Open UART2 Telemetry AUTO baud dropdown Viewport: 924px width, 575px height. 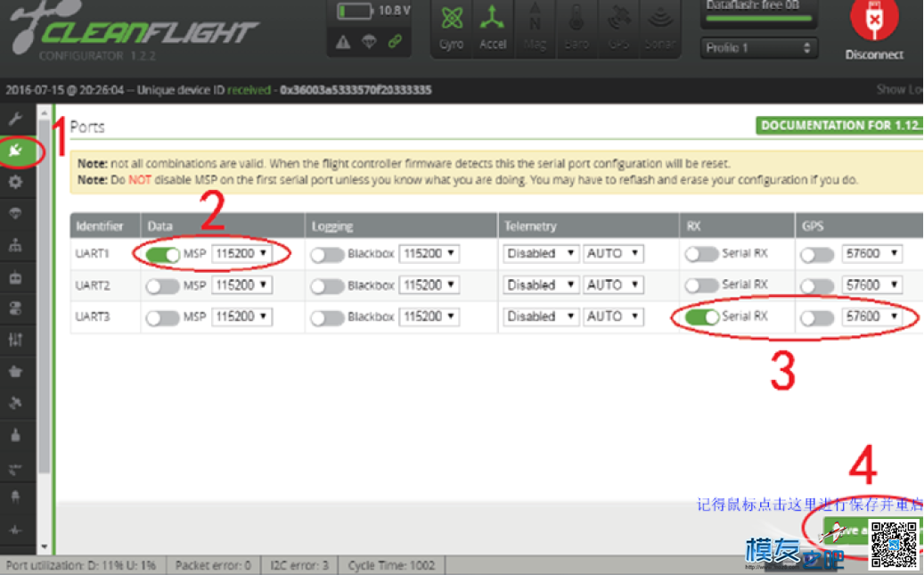(613, 285)
